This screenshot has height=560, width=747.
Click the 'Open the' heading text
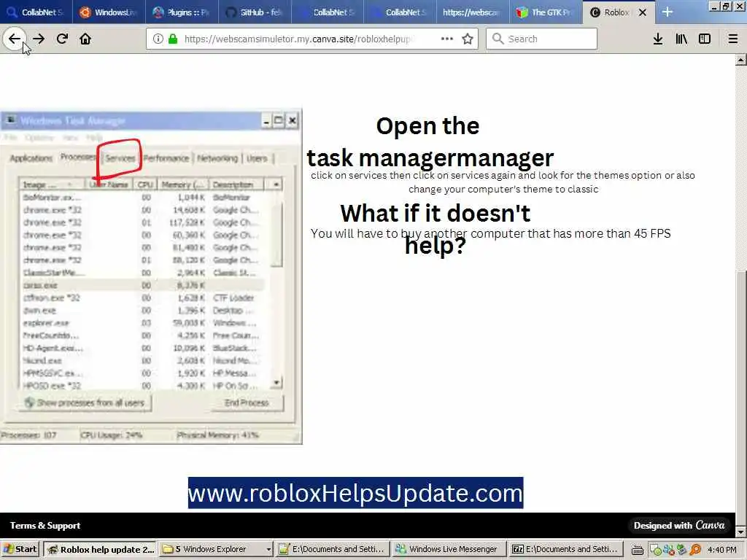click(x=427, y=126)
